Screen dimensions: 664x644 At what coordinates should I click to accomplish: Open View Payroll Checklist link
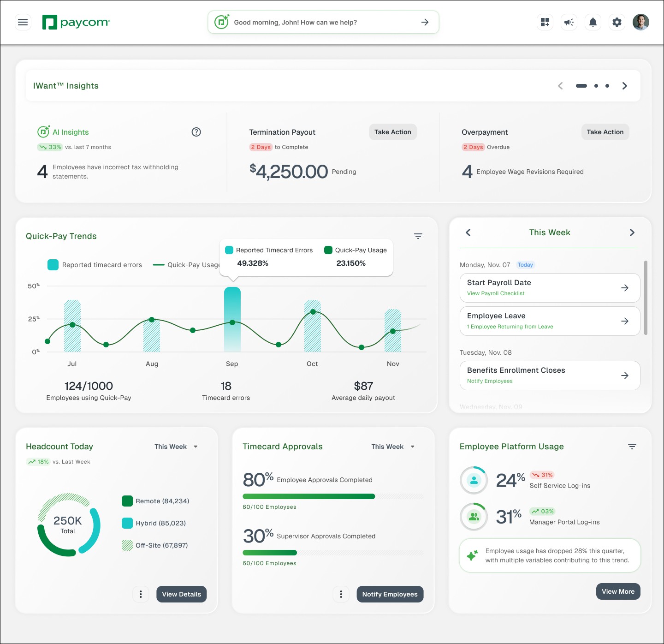click(x=496, y=293)
